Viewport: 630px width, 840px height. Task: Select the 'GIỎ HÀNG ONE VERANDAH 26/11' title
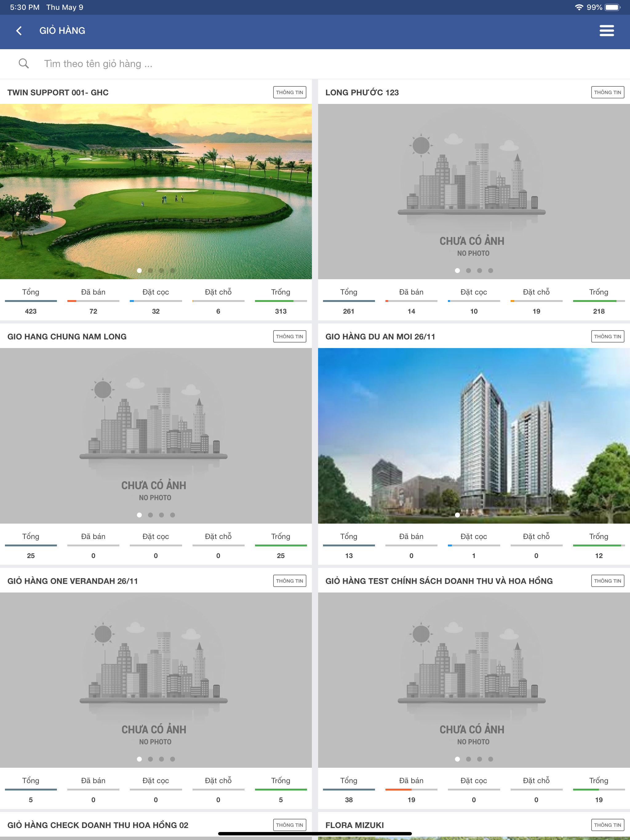click(73, 580)
